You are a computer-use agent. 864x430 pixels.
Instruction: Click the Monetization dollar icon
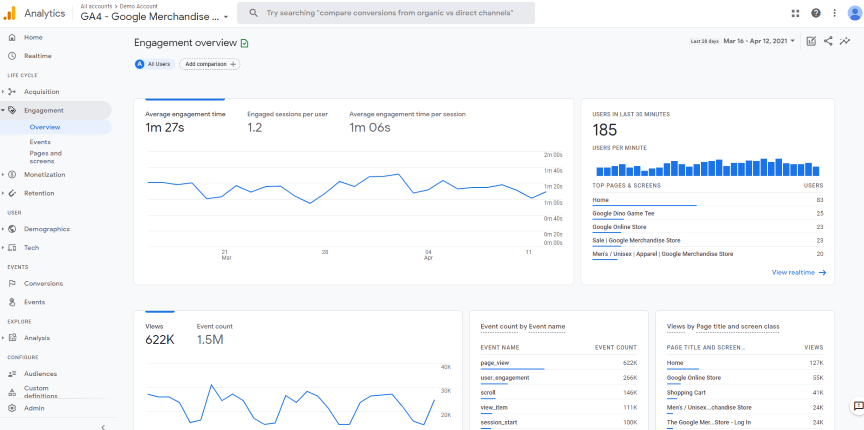(x=12, y=174)
